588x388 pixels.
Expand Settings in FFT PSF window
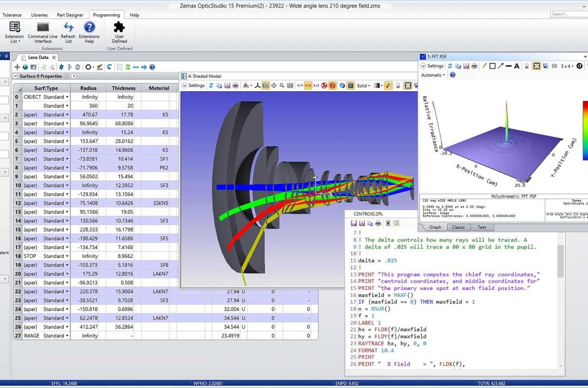tap(432, 66)
